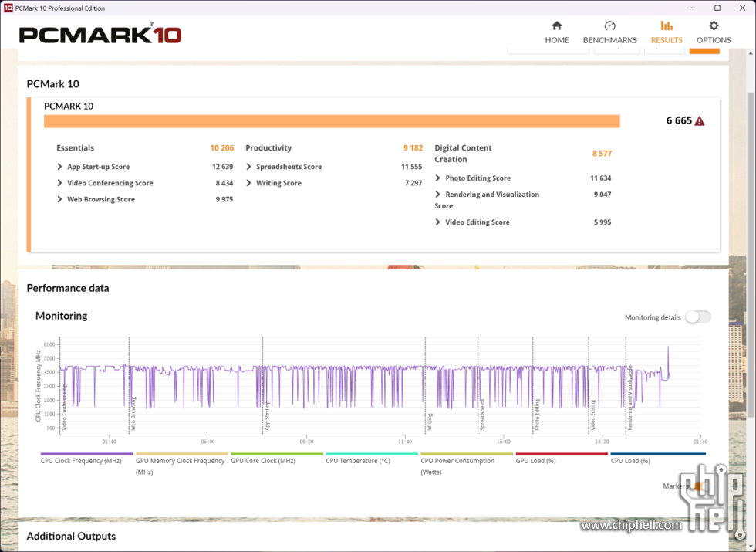Select the App Start-up marker on the chart
The width and height of the screenshot is (756, 552).
click(x=267, y=415)
